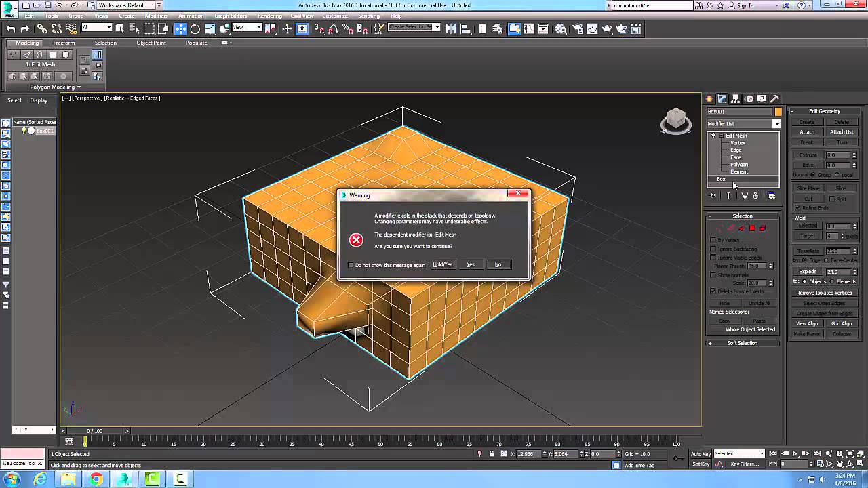Toggle the Refine Ends checkbox
Screen dimensions: 868x488
point(797,207)
